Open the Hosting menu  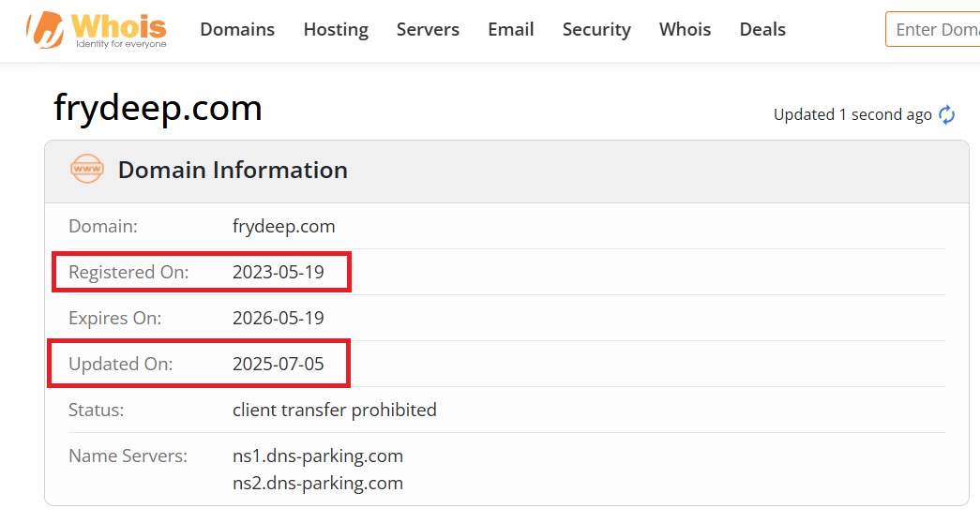[336, 29]
